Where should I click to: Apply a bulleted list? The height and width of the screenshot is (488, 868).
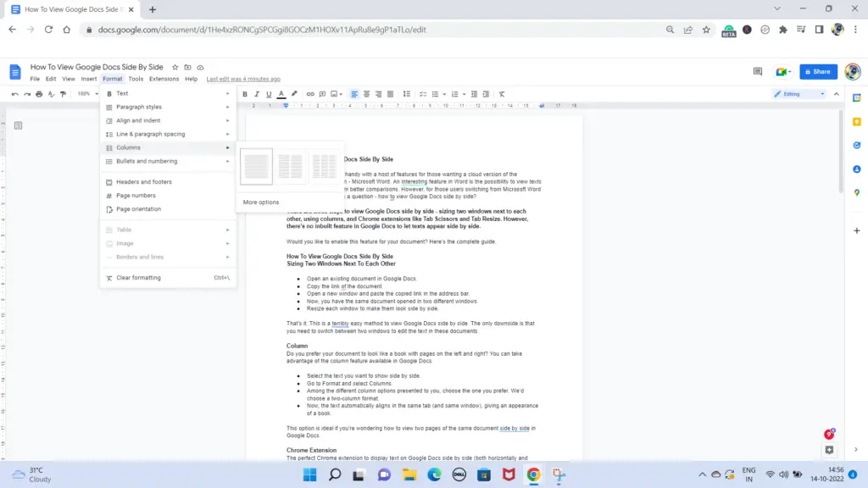point(435,94)
